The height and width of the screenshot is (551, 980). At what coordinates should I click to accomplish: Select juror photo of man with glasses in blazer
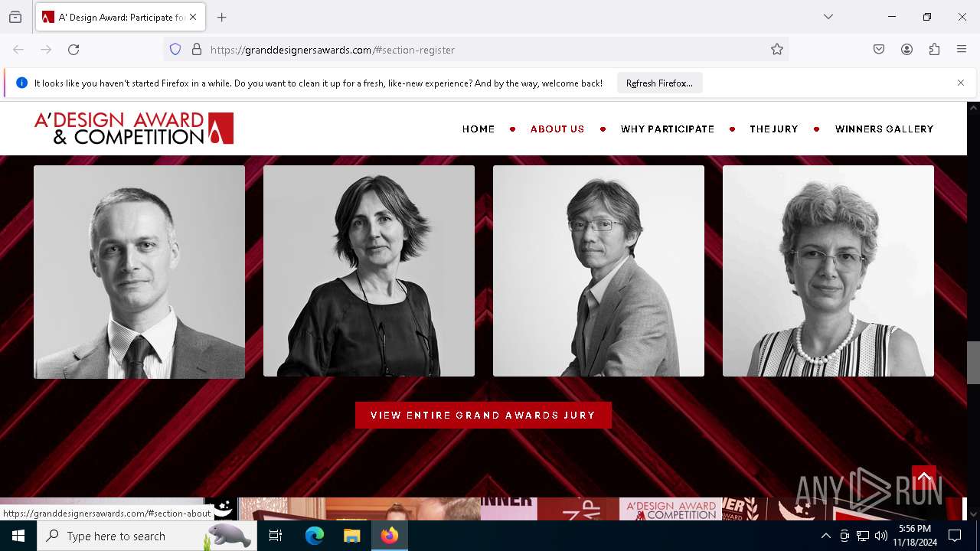[599, 271]
